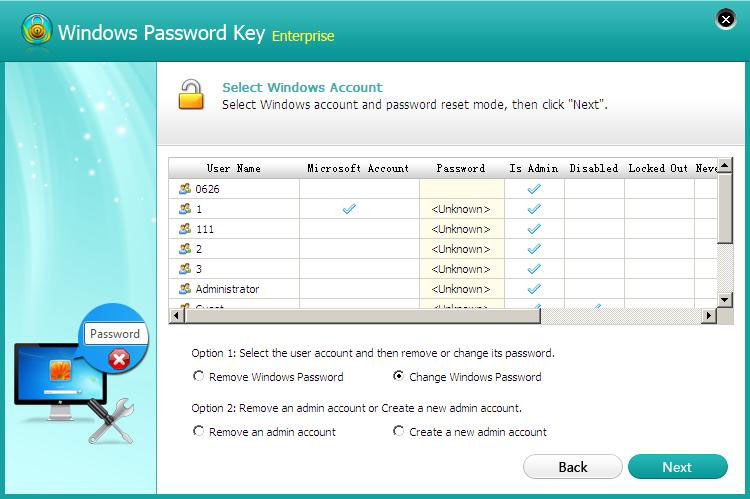The height and width of the screenshot is (499, 750).
Task: Click the Password column header
Action: pyautogui.click(x=460, y=168)
